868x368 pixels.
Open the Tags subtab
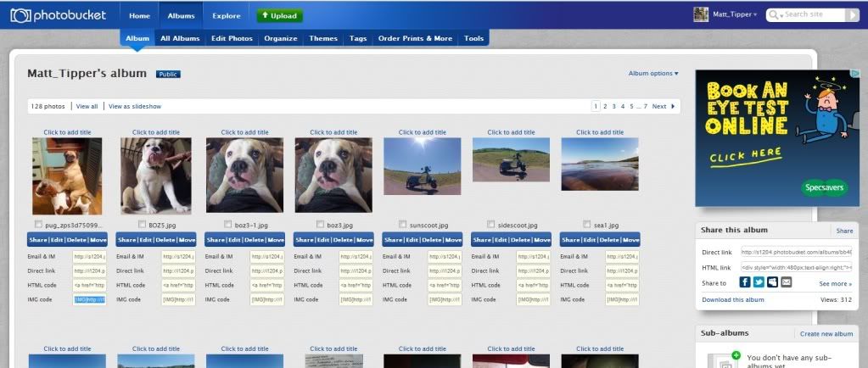click(358, 38)
